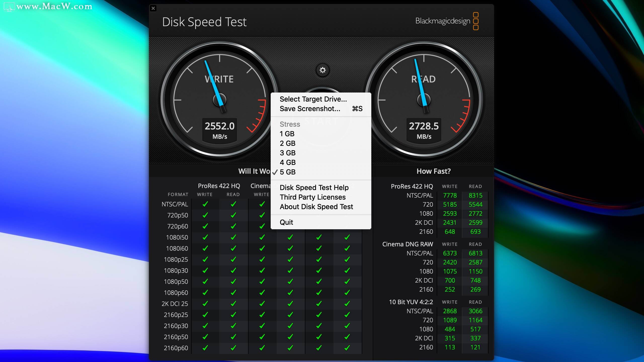This screenshot has width=644, height=362.
Task: Toggle the NTSC/PAL ProRes write checkmark
Action: (205, 204)
